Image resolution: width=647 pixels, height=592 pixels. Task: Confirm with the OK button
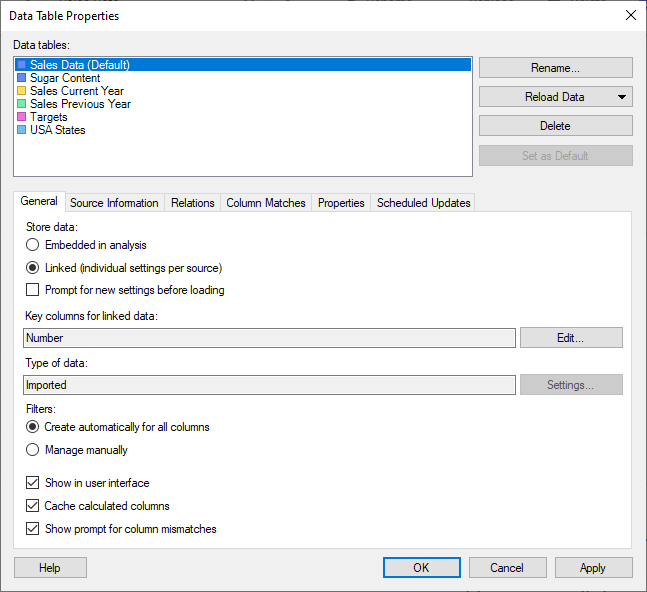click(422, 568)
